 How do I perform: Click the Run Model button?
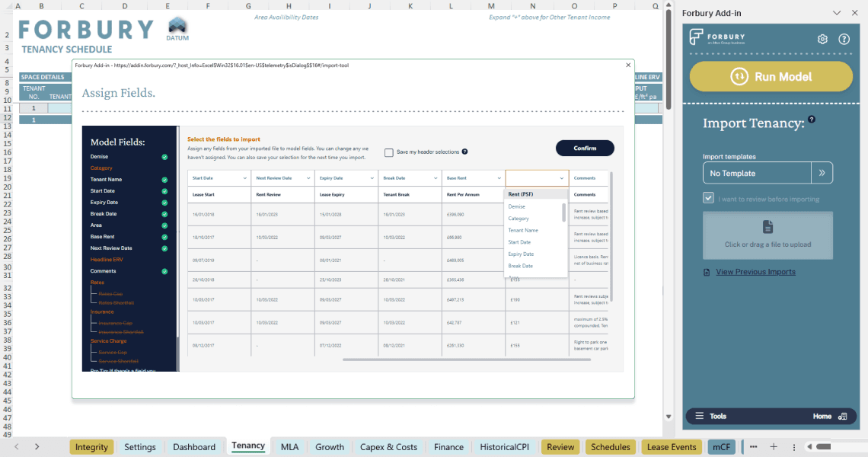(771, 77)
